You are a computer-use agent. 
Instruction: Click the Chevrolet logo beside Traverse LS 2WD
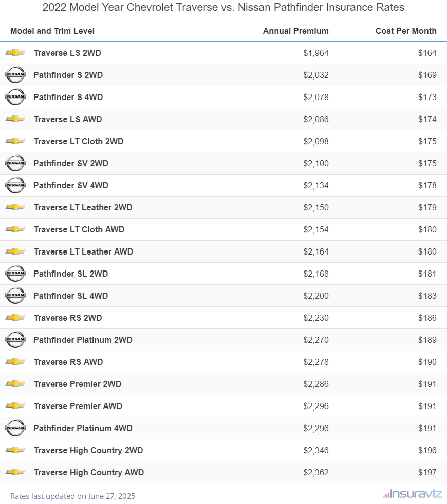coord(15,53)
